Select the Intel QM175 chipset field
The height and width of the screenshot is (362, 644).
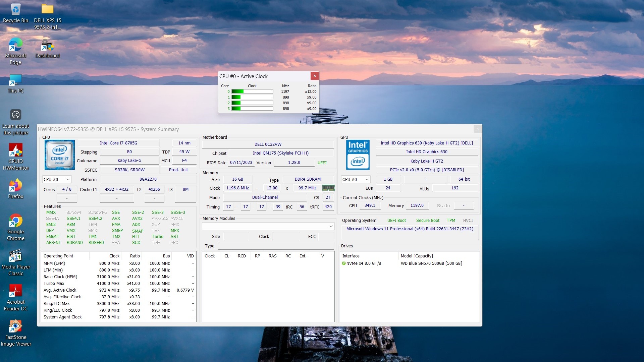[280, 153]
